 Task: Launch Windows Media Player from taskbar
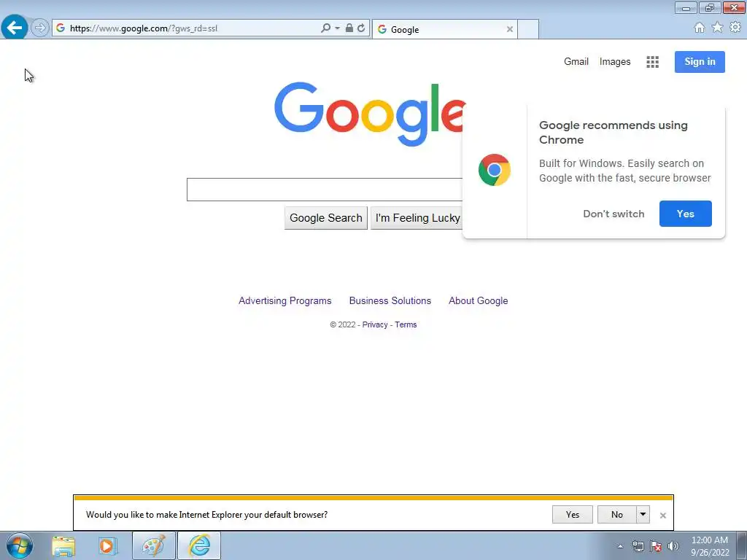click(x=108, y=546)
